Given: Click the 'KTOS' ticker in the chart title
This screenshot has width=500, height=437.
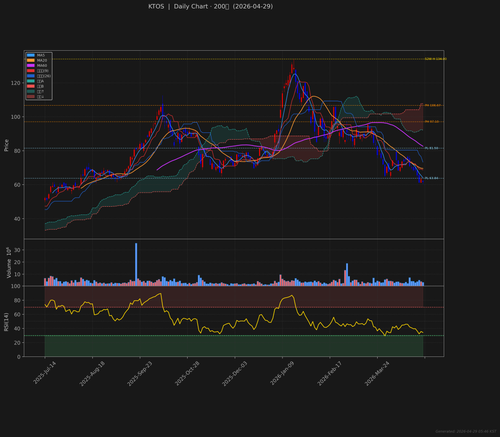Looking at the screenshot, I should tap(156, 6).
